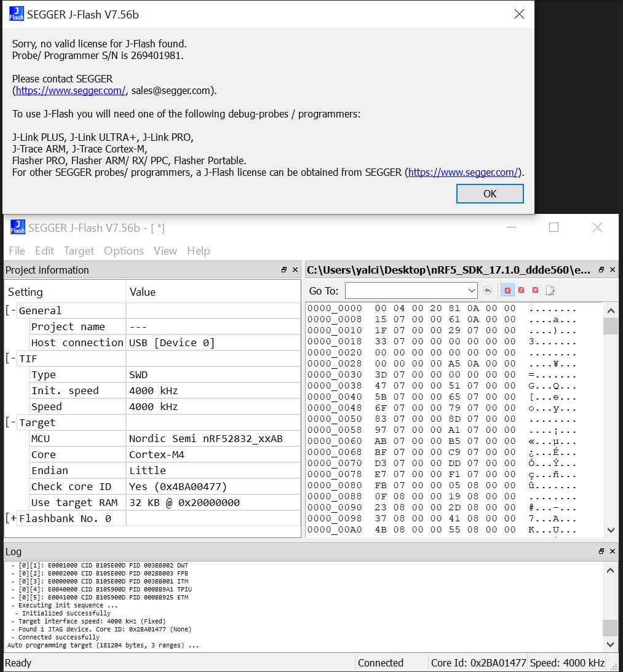The width and height of the screenshot is (623, 672).
Task: Close the Project information panel
Action: pos(295,269)
